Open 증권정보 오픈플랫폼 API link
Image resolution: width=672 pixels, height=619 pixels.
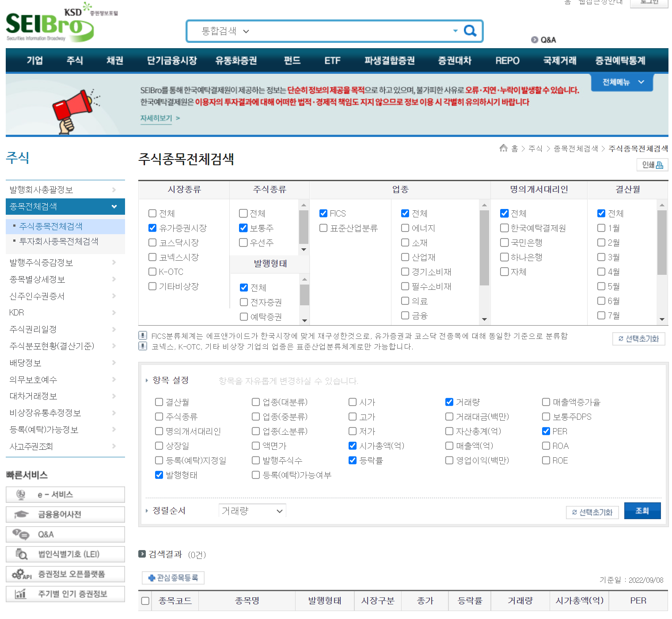65,574
